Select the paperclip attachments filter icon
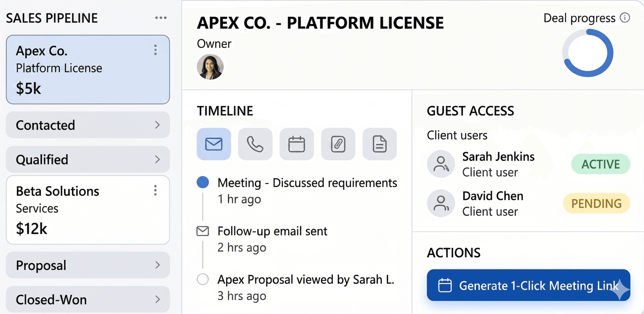Screen dimensions: 644x314 point(338,144)
